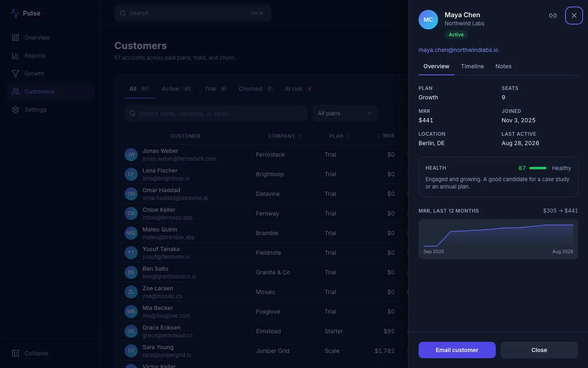Click the Growth funnel icon
Screen dimensions: 588x368
(16, 74)
